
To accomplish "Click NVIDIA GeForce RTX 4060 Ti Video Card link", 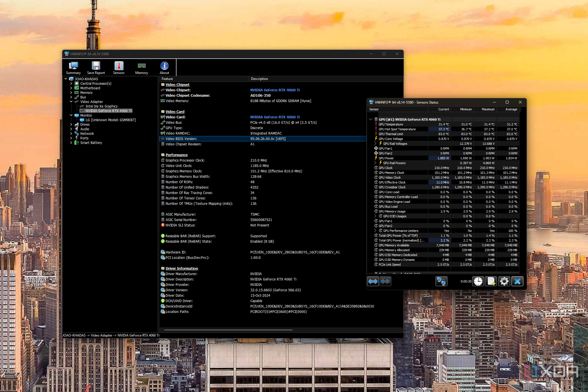I will [x=275, y=117].
